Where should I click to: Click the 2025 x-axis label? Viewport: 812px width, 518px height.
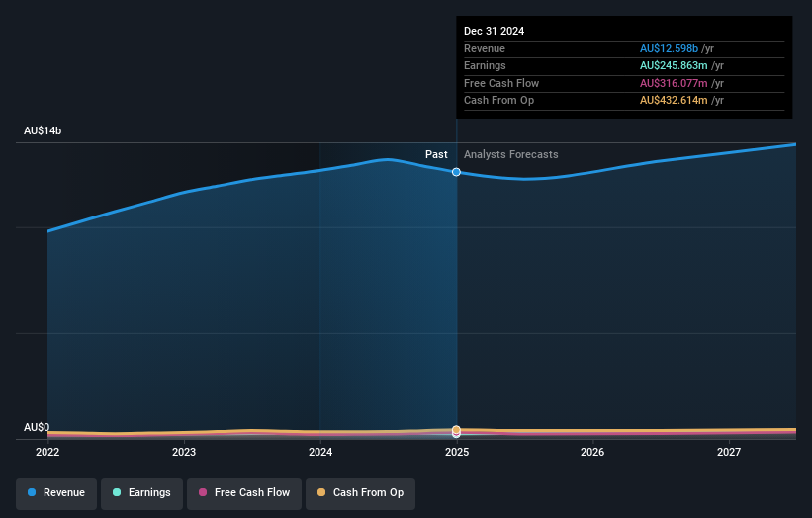tap(457, 452)
